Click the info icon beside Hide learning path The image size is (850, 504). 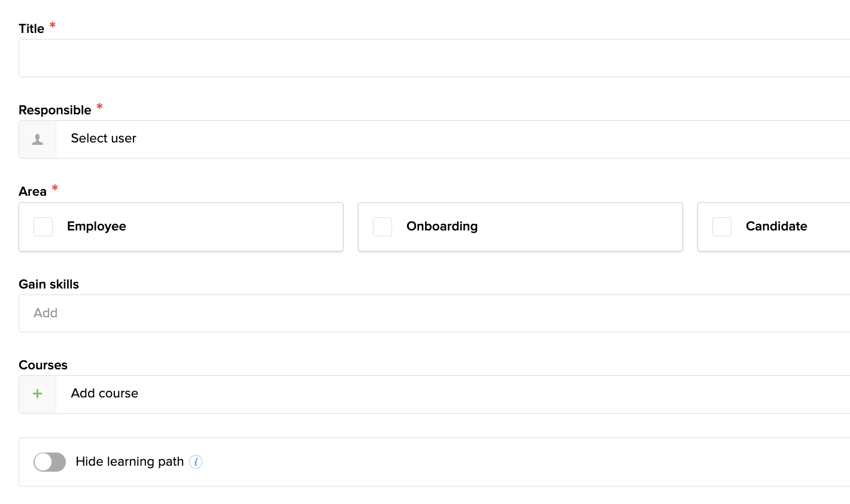196,462
